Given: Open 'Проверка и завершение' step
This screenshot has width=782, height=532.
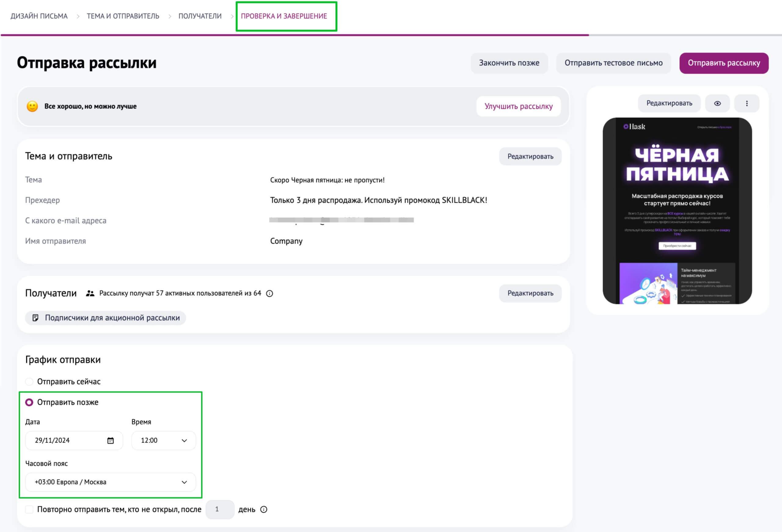Looking at the screenshot, I should (284, 16).
